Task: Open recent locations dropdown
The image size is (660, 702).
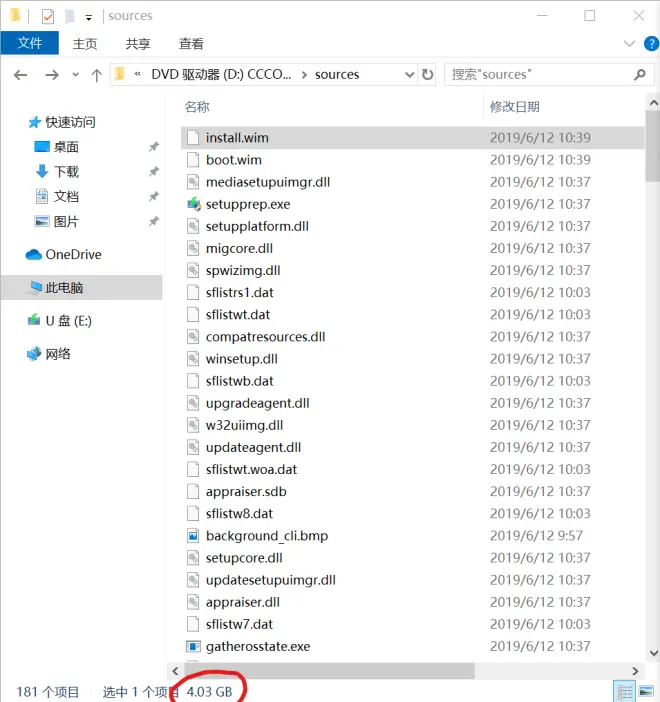Action: tap(75, 74)
